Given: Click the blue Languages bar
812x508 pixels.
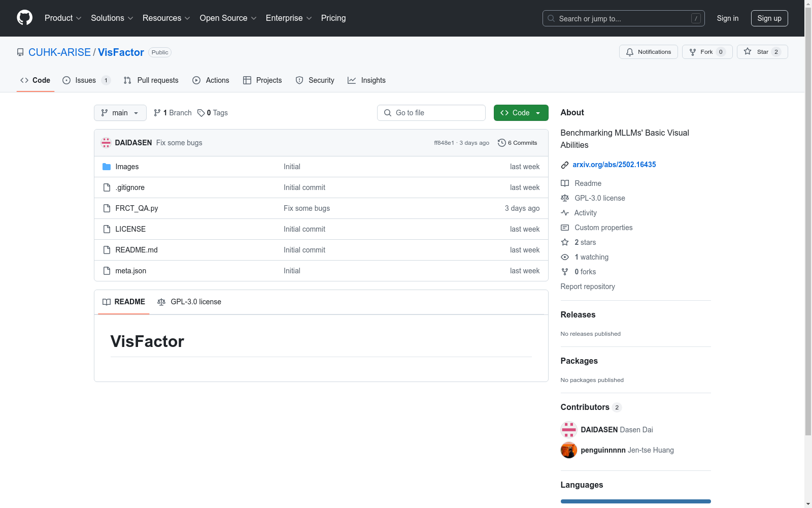Looking at the screenshot, I should (636, 501).
